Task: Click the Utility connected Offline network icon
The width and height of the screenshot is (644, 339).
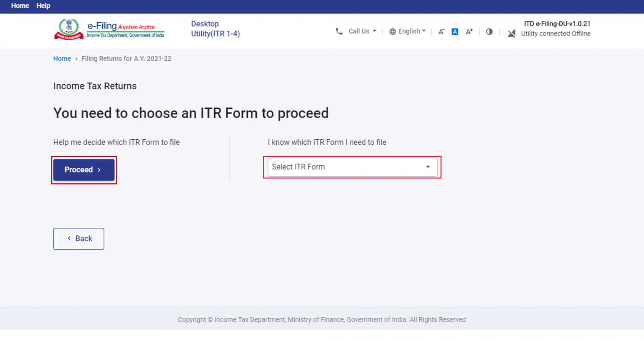Action: pos(512,34)
